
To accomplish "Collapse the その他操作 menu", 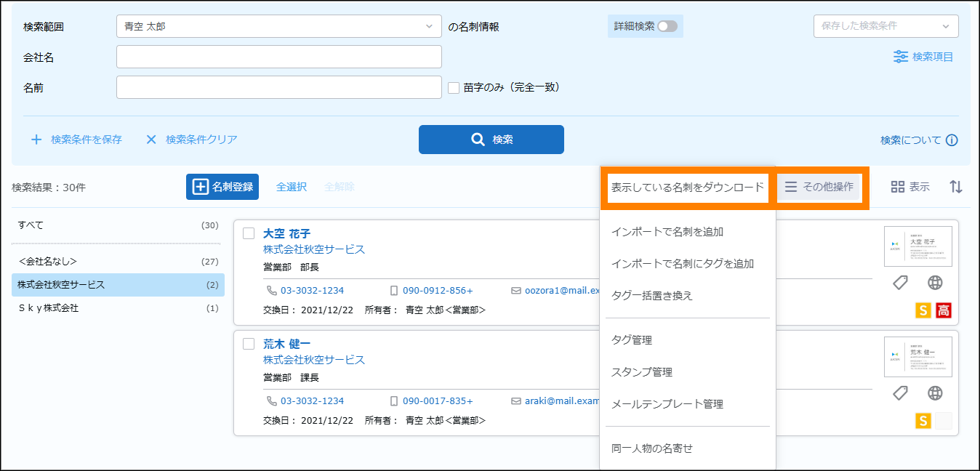I will [x=819, y=188].
